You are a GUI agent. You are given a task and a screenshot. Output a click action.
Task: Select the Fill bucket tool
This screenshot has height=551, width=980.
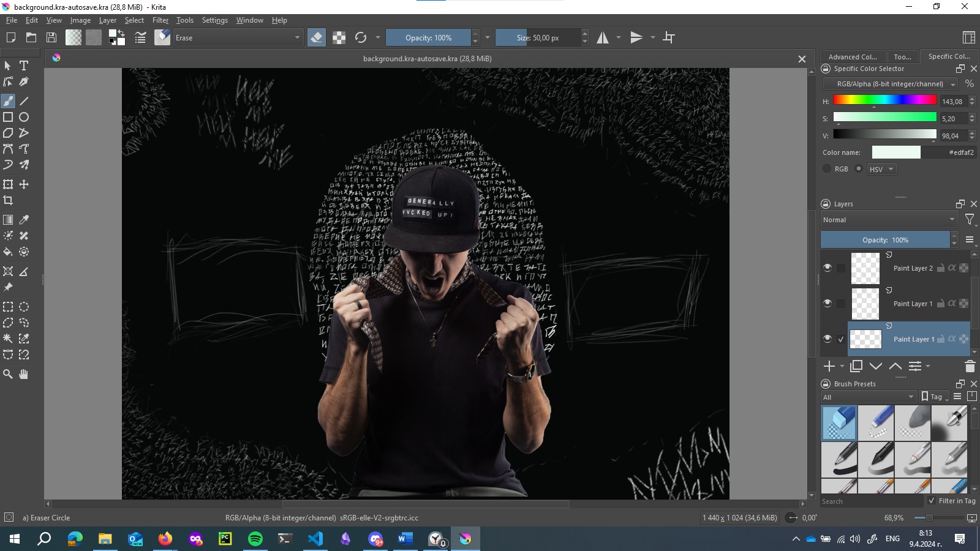pos(8,252)
